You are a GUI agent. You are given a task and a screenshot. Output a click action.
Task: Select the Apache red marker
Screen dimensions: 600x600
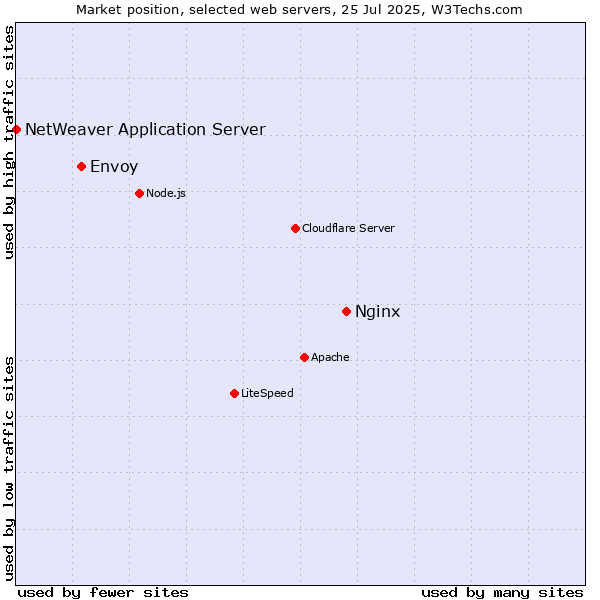(x=305, y=358)
